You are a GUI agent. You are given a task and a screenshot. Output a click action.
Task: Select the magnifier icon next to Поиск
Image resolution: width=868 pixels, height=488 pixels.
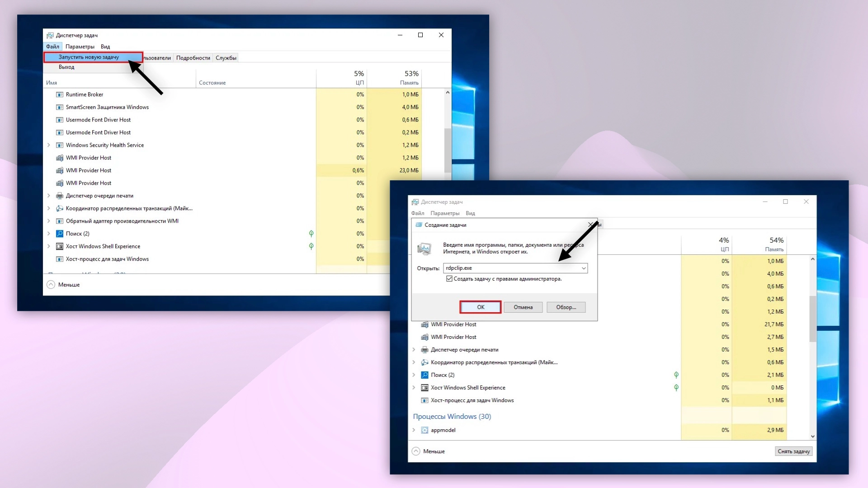pyautogui.click(x=60, y=234)
